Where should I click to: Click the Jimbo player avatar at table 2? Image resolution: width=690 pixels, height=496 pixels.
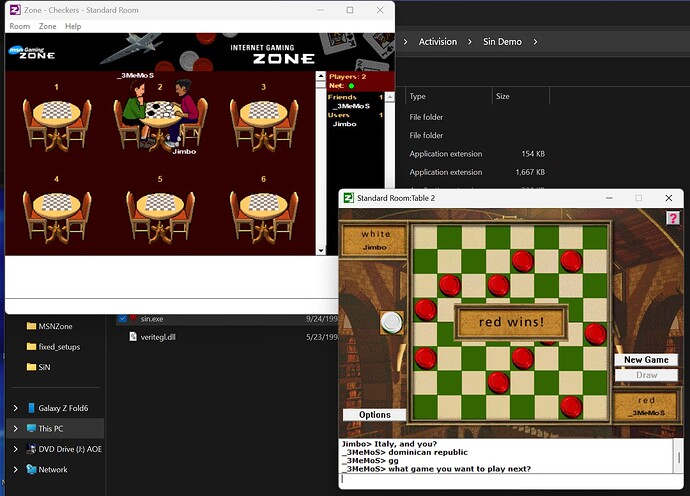point(185,110)
